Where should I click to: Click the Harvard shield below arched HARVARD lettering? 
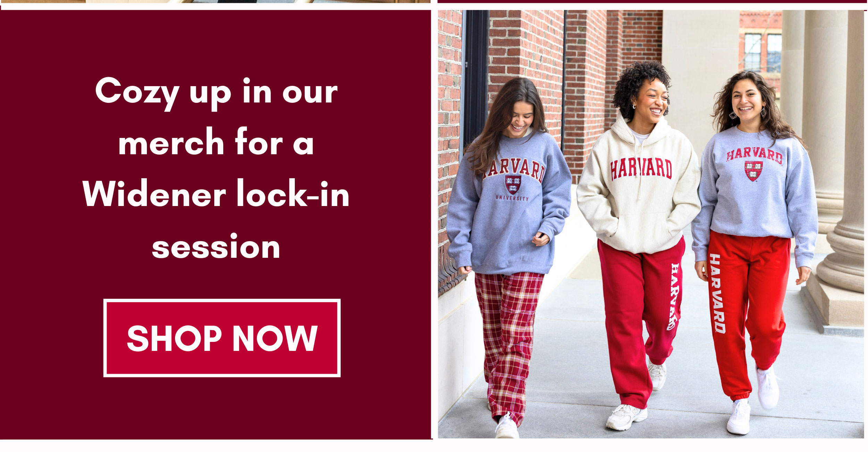point(754,171)
